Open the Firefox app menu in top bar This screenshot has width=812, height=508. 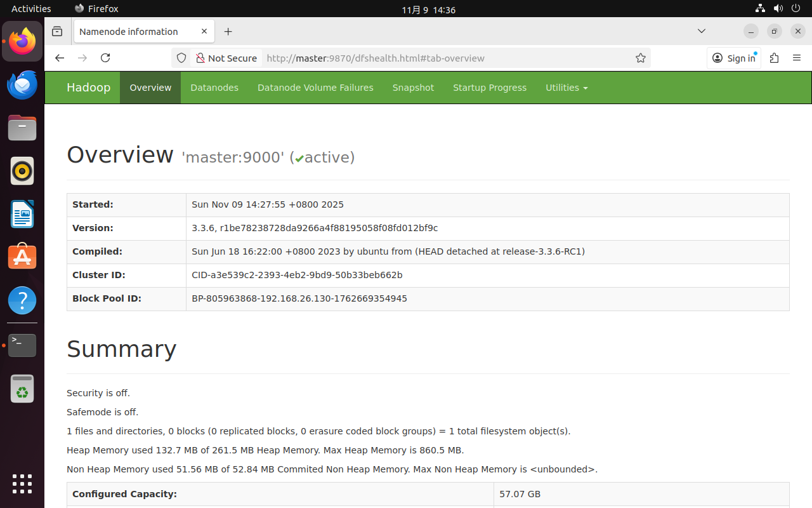click(x=96, y=9)
